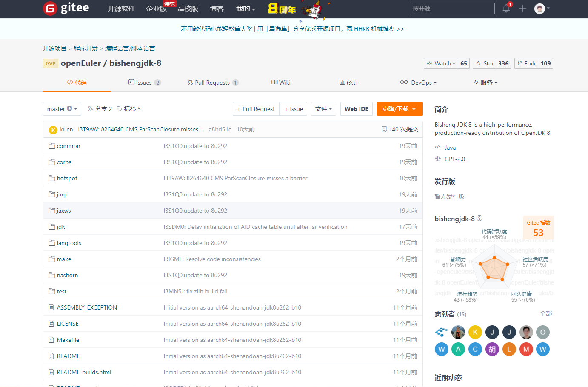
Task: Open the yellow K contributor avatar
Action: pos(475,332)
